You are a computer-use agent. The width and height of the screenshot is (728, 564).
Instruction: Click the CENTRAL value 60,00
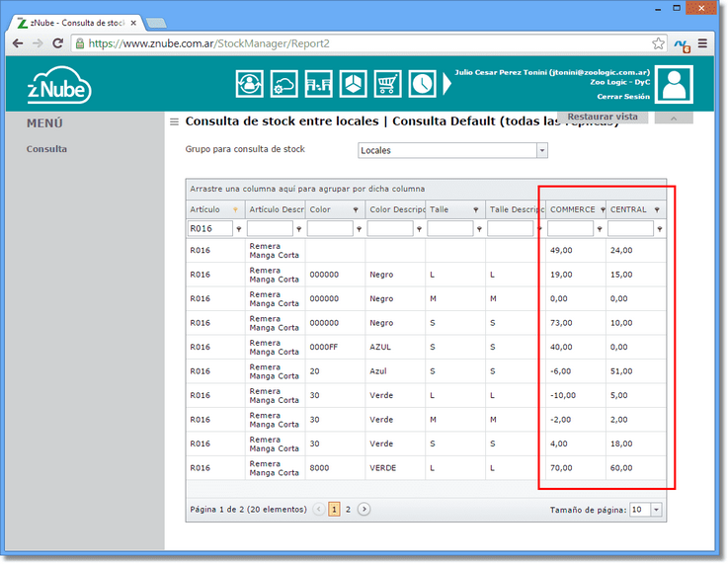621,468
